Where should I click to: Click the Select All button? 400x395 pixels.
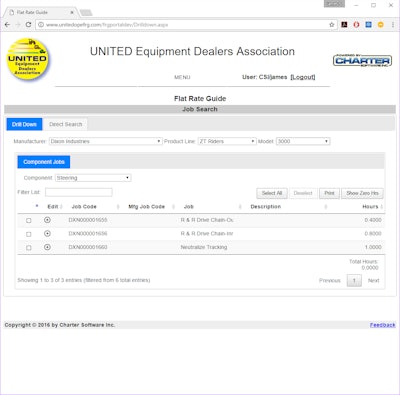272,193
